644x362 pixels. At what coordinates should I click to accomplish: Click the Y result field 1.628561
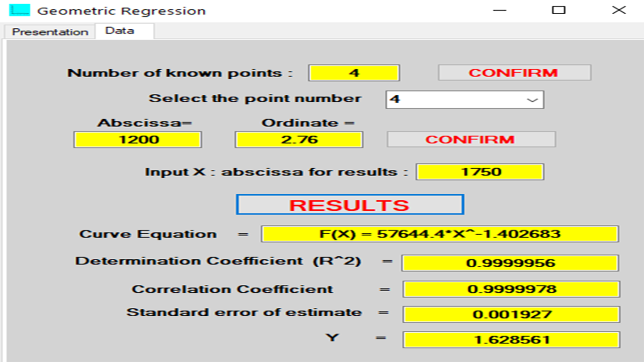(x=511, y=339)
